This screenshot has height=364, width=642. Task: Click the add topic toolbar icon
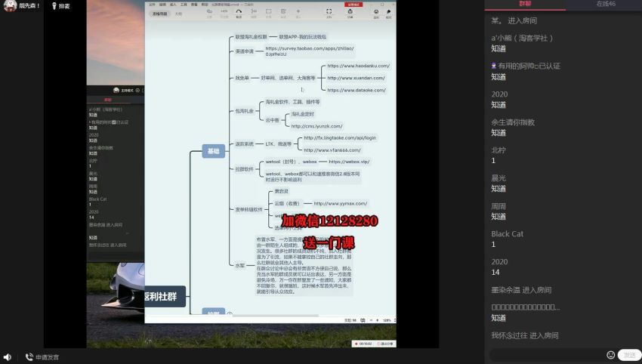pyautogui.click(x=209, y=13)
